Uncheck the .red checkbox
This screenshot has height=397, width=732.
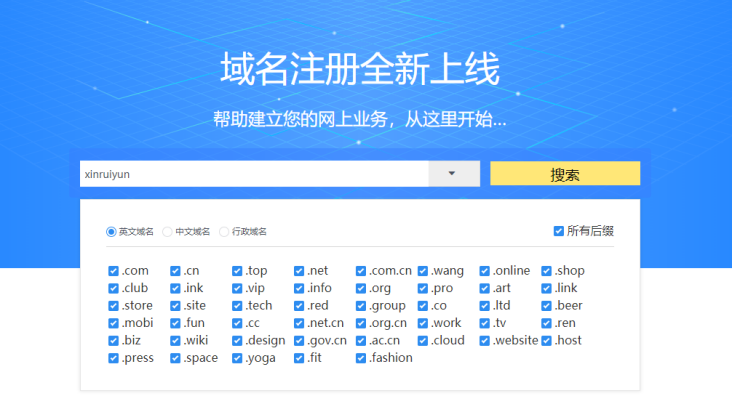299,306
